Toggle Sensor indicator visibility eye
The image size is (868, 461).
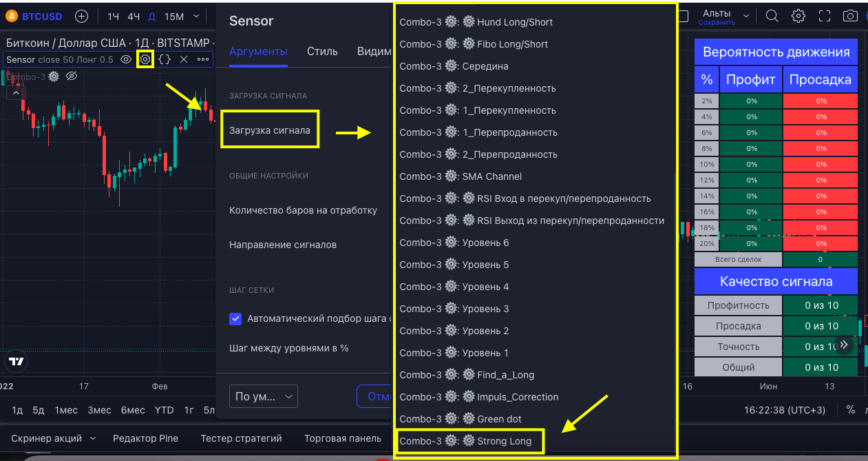(x=126, y=59)
